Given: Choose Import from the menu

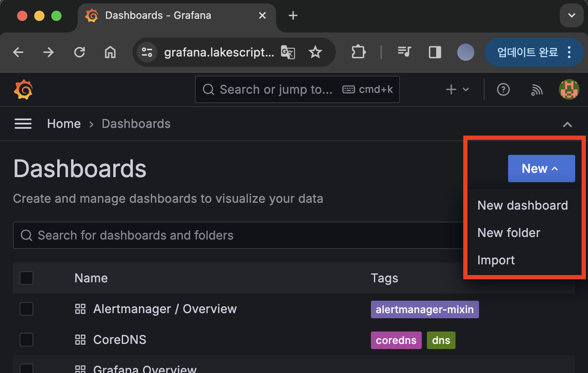Looking at the screenshot, I should [x=496, y=260].
